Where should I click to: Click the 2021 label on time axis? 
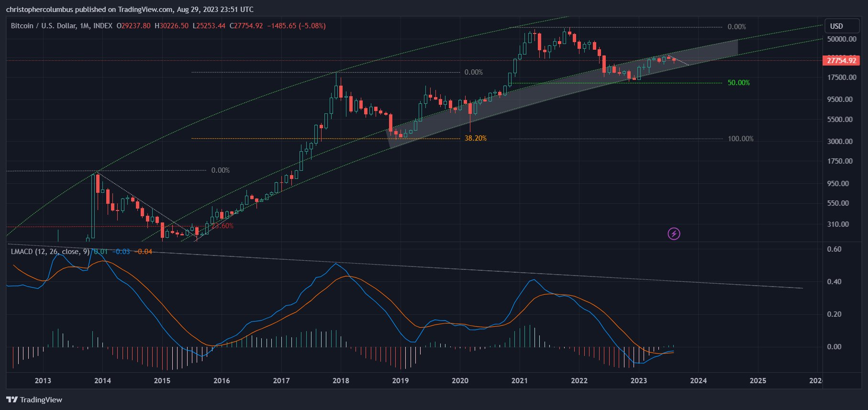pos(520,381)
